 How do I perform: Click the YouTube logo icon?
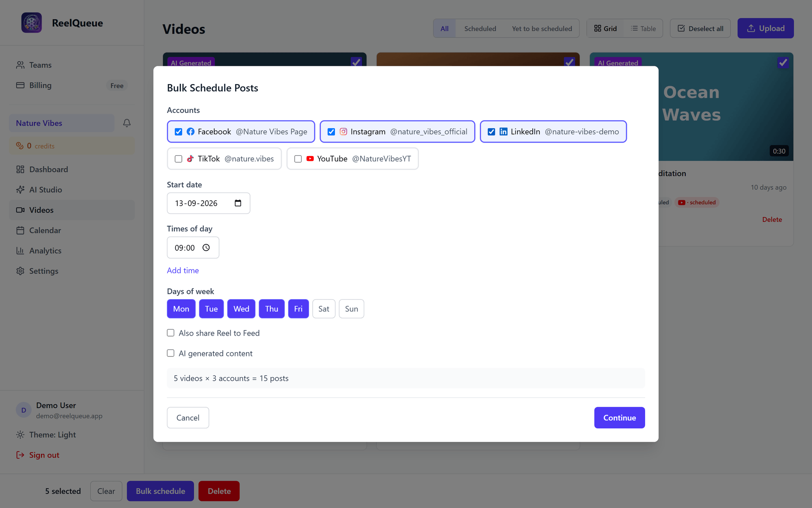click(x=310, y=159)
